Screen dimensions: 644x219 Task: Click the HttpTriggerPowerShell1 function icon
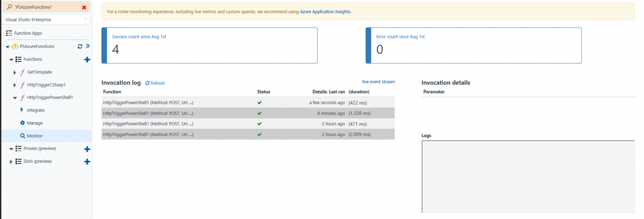pos(23,98)
